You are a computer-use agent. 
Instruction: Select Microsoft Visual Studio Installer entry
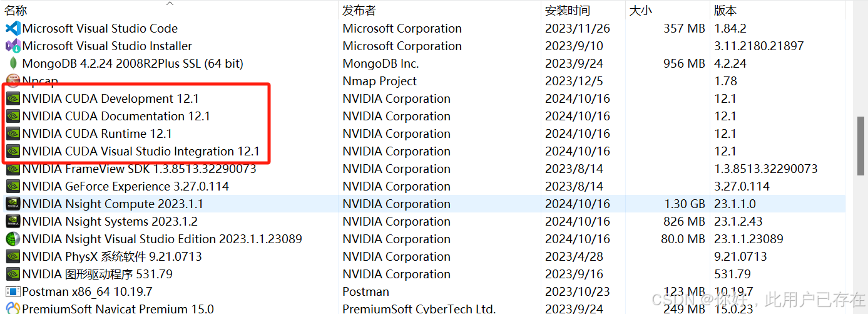[107, 46]
